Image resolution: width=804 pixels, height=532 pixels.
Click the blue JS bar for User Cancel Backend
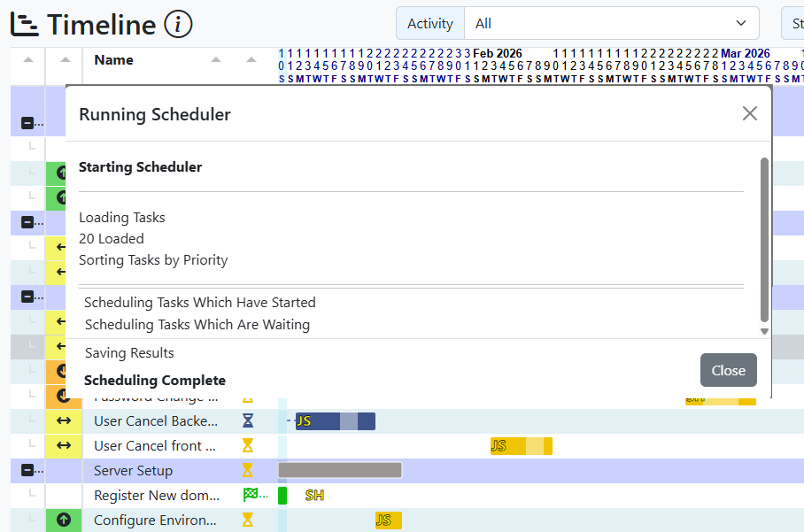335,421
